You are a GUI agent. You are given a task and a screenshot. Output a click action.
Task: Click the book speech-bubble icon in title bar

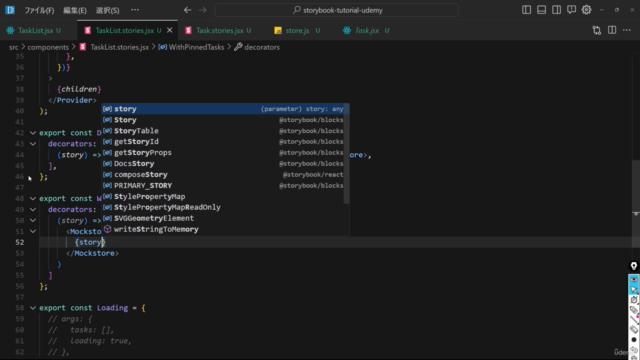[571, 10]
